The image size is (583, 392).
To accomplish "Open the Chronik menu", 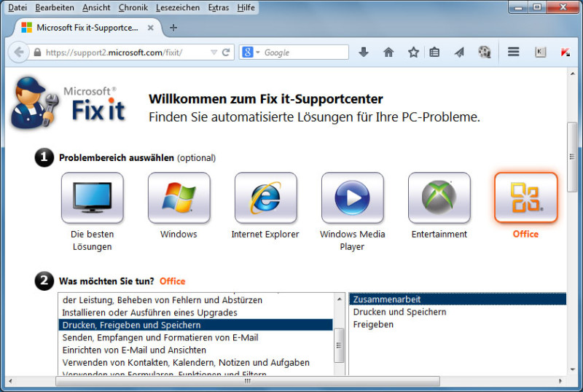I will click(133, 7).
